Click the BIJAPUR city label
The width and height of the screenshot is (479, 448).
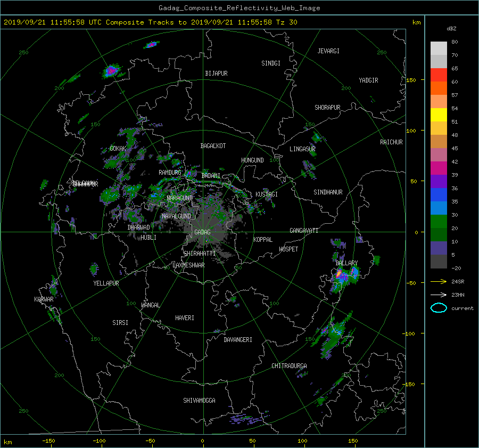216,74
